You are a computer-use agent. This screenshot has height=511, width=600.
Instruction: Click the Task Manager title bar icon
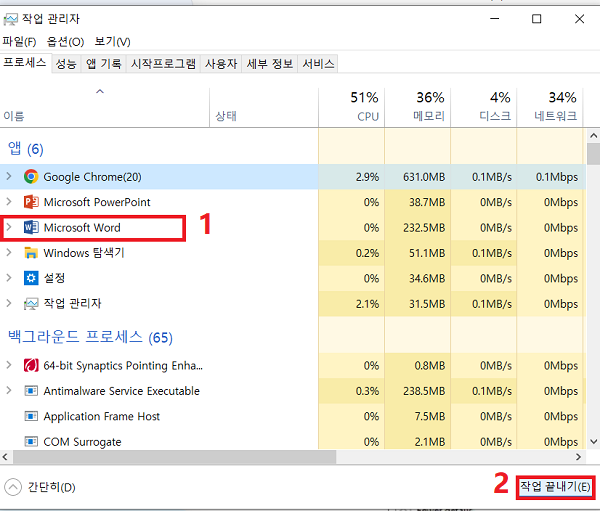point(10,19)
